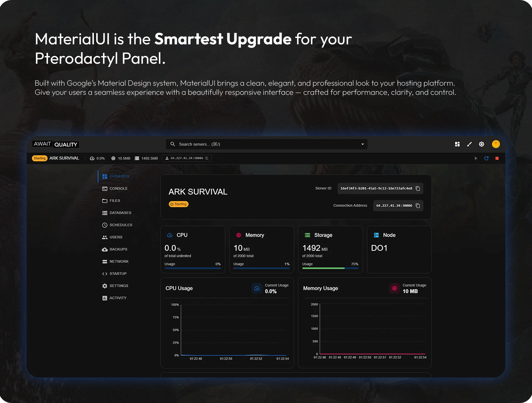
Task: Open the gear settings icon in top bar
Action: click(x=482, y=144)
